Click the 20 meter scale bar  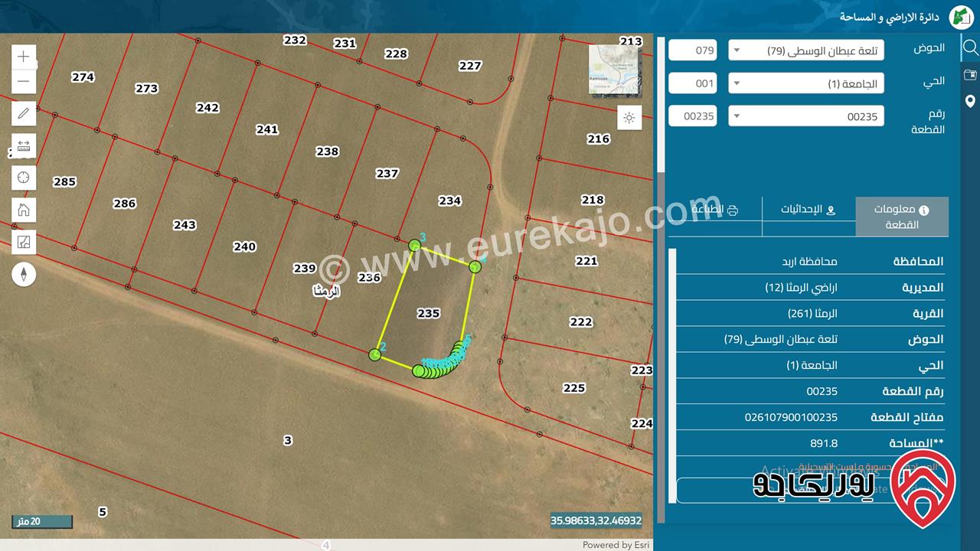(42, 522)
